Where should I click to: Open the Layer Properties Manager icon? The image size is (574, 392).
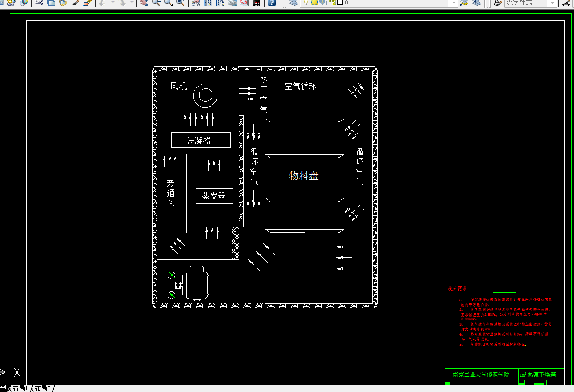tap(293, 3)
